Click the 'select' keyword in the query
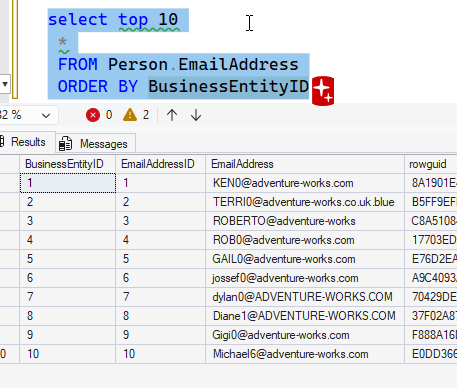Image resolution: width=457 pixels, height=388 pixels. pos(78,19)
